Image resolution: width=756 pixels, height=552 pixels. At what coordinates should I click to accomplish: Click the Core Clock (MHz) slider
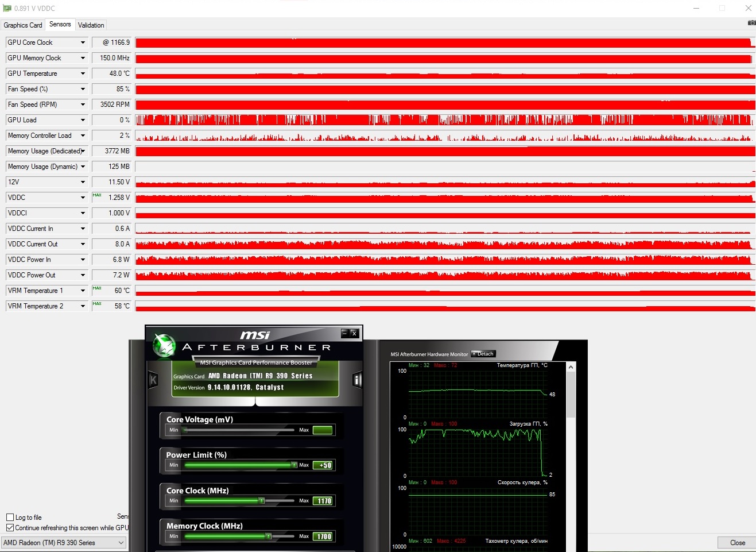click(238, 501)
